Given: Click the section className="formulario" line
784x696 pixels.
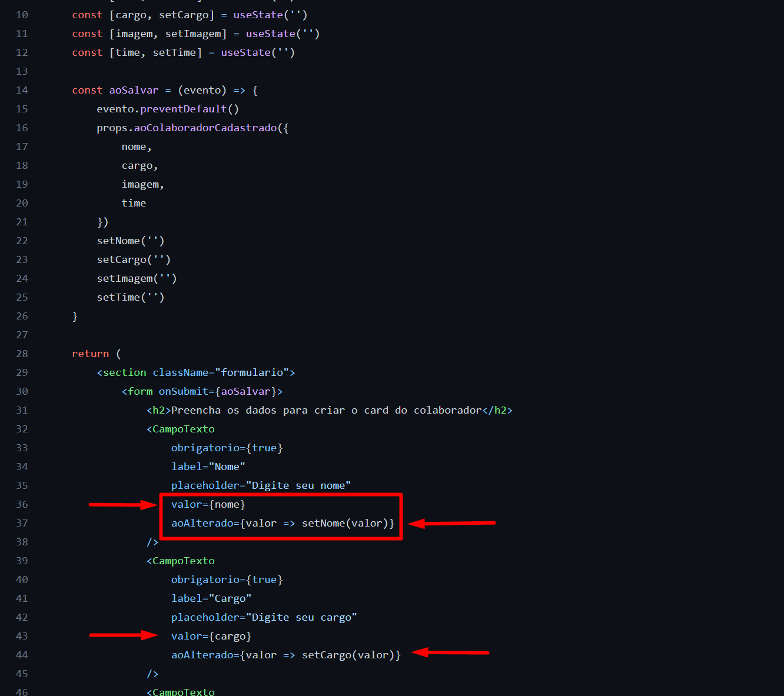Looking at the screenshot, I should coord(196,372).
